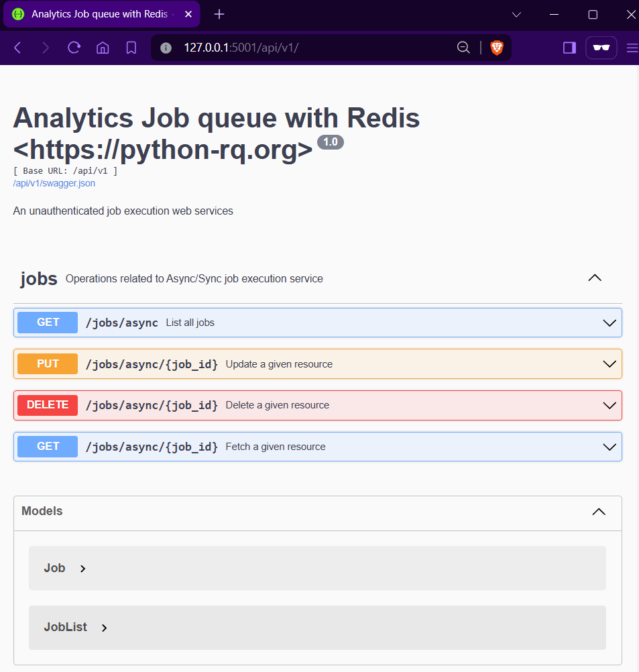Screen dimensions: 639x672
Task: Click 'Fetch a given resource' description
Action: [276, 447]
